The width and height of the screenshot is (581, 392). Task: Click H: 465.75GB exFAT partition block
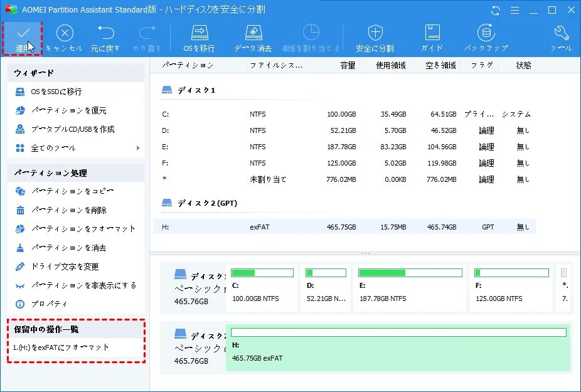coord(398,347)
